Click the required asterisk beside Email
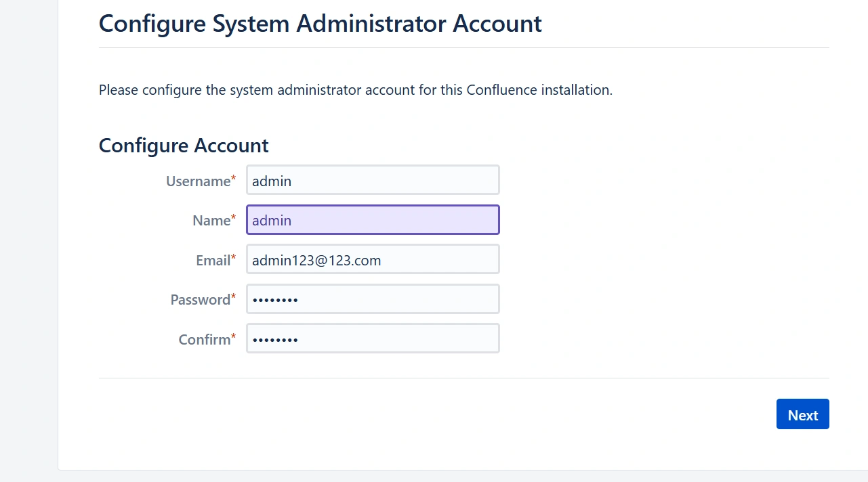This screenshot has width=868, height=482. 234,258
